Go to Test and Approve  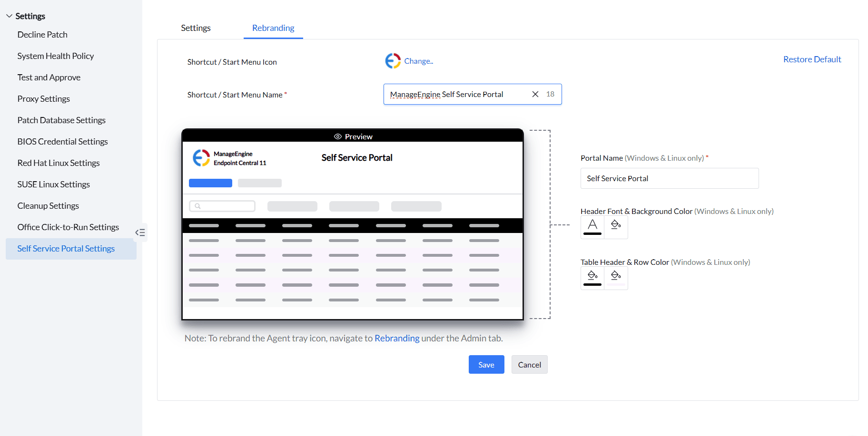[49, 78]
